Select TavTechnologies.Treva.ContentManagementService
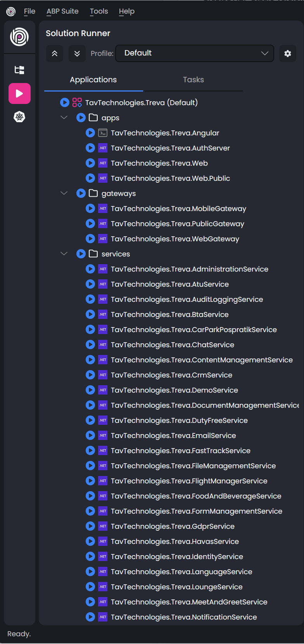Screen dimensions: 304x644 pyautogui.click(x=202, y=360)
